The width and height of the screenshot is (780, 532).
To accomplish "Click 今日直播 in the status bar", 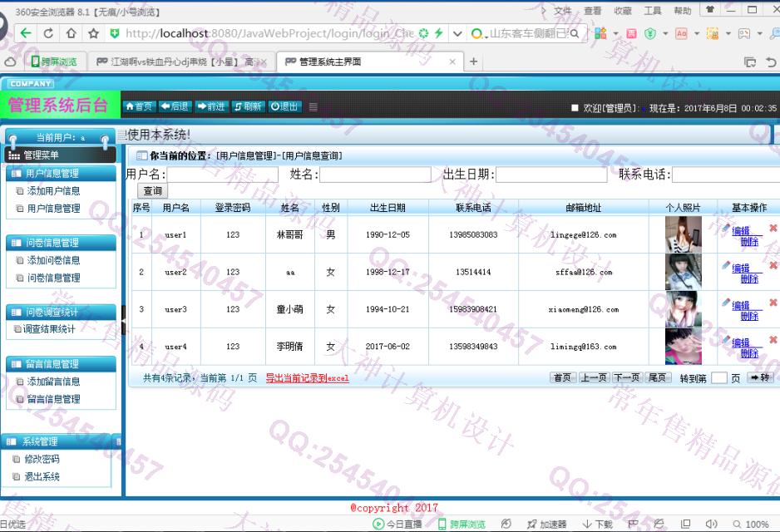I will pyautogui.click(x=397, y=524).
